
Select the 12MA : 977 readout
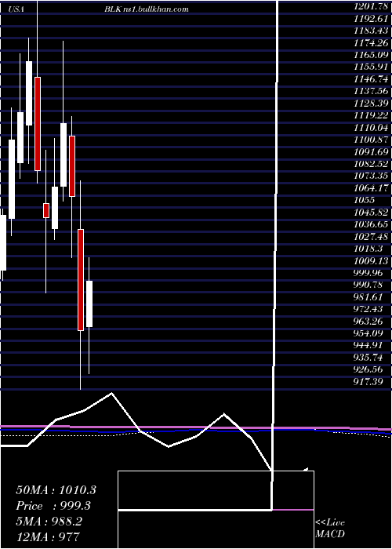pyautogui.click(x=48, y=536)
